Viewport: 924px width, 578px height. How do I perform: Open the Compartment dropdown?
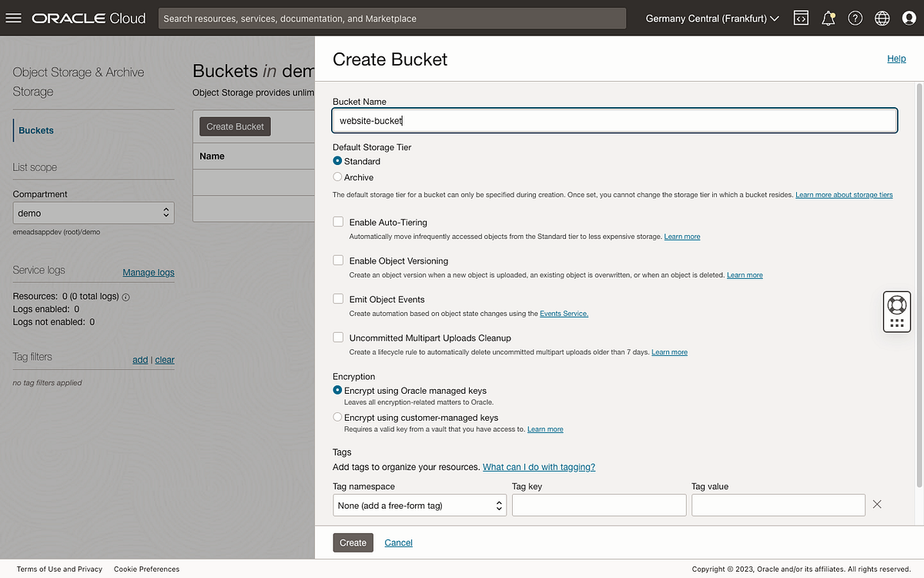(x=92, y=213)
